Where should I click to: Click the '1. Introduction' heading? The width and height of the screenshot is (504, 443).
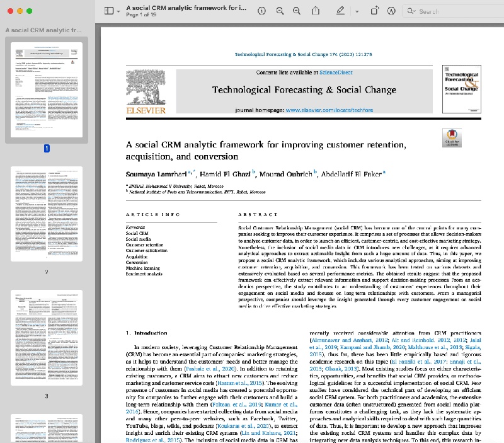[147, 333]
